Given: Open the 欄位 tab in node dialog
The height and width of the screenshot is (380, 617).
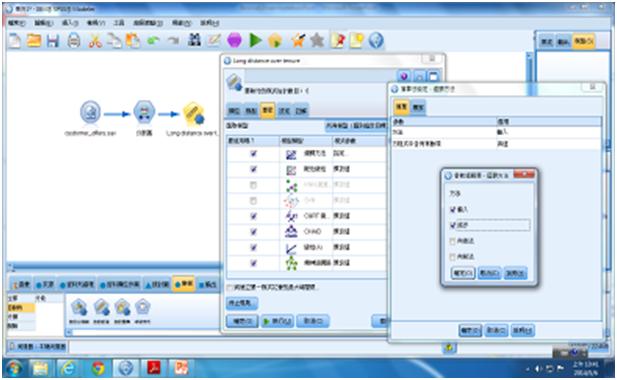Looking at the screenshot, I should 234,111.
